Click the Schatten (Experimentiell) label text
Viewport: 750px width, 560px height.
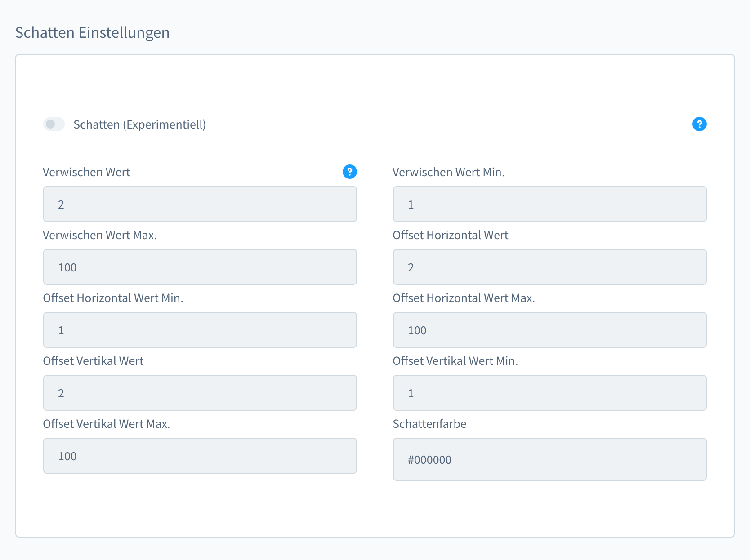coord(140,124)
